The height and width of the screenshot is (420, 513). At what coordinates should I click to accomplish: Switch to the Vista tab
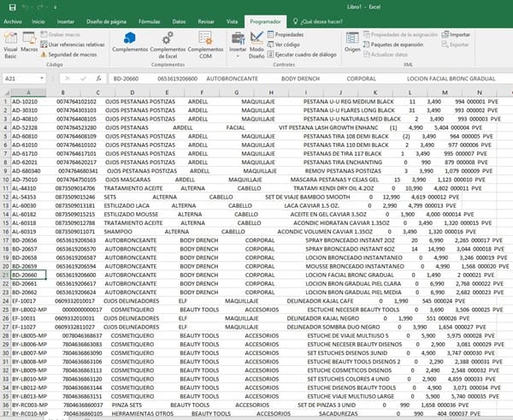click(x=232, y=21)
